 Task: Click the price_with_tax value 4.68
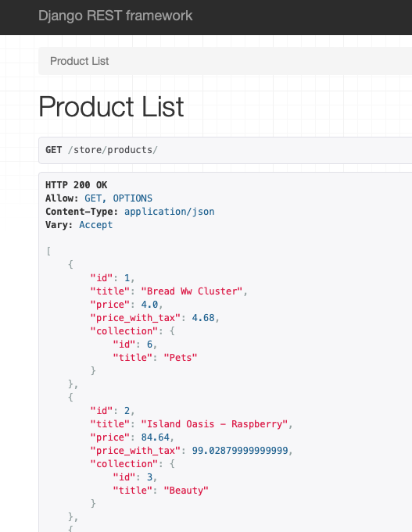tap(203, 318)
